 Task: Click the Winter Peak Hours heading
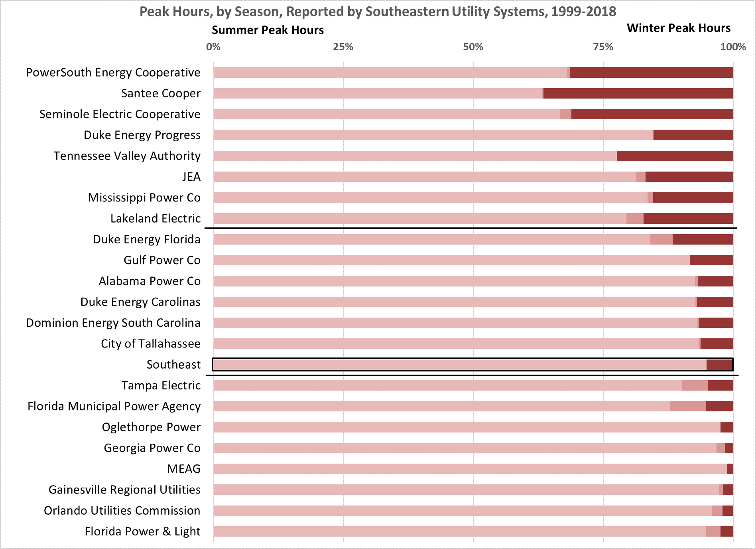point(678,28)
